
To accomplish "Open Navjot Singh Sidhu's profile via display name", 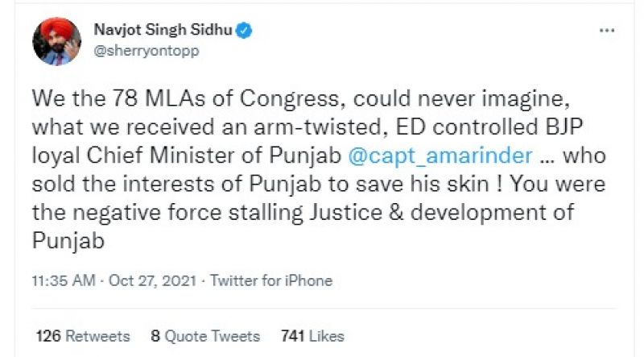I will point(162,31).
